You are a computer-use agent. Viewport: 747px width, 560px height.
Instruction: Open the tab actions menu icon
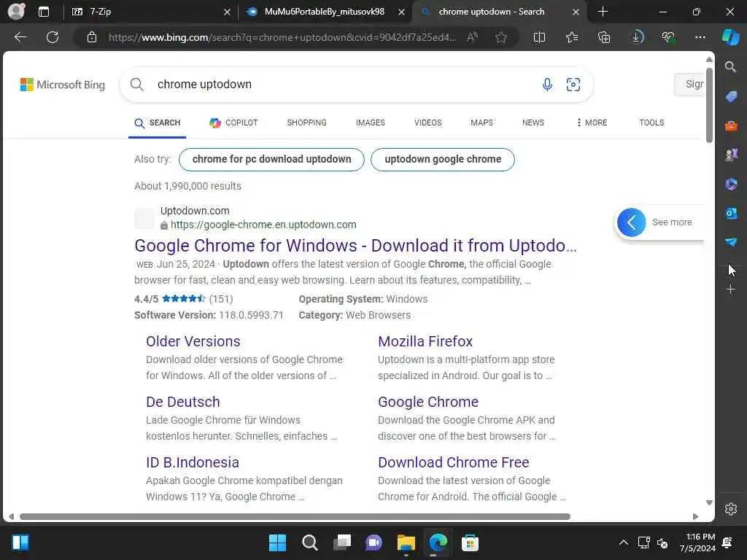point(43,12)
